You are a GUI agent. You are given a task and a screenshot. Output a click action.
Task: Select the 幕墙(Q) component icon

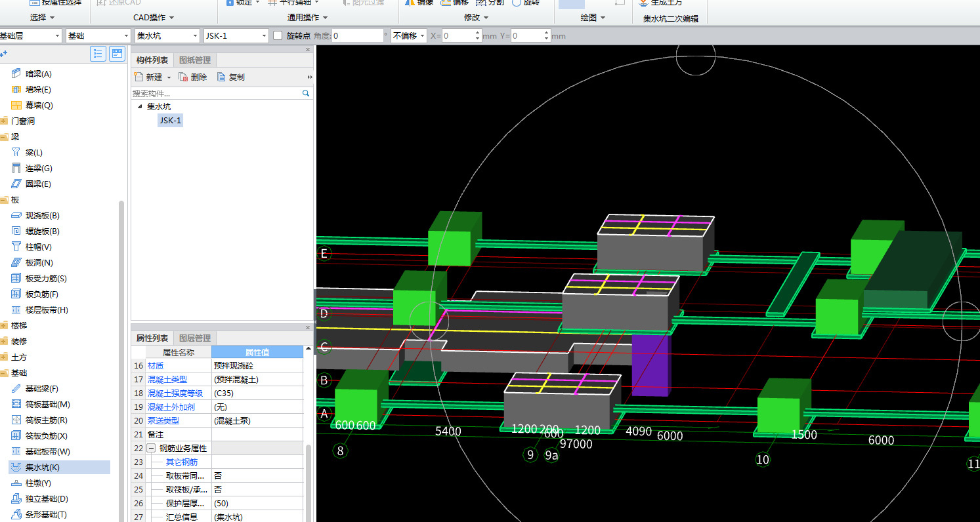(x=16, y=105)
